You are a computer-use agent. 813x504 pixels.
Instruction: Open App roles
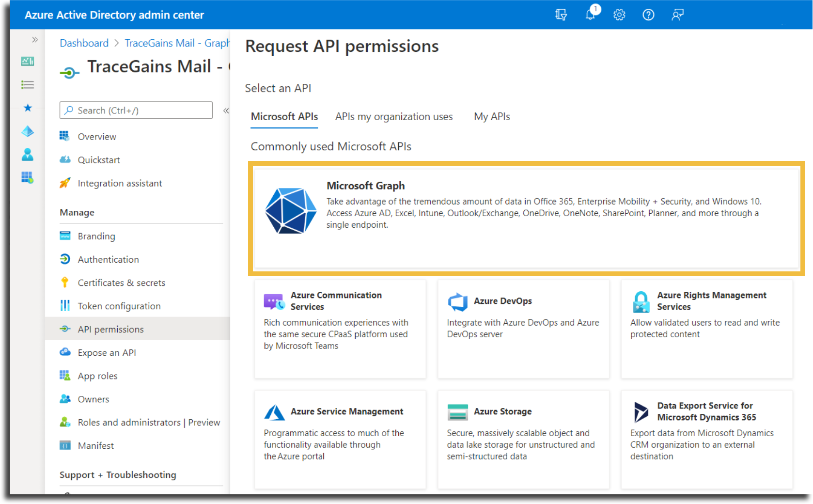coord(97,376)
